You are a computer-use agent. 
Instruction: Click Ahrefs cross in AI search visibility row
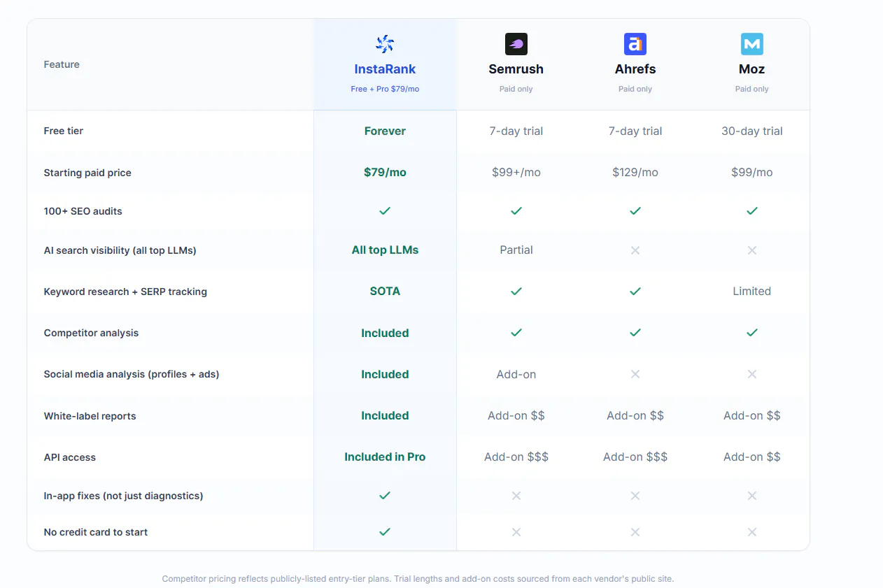(635, 250)
